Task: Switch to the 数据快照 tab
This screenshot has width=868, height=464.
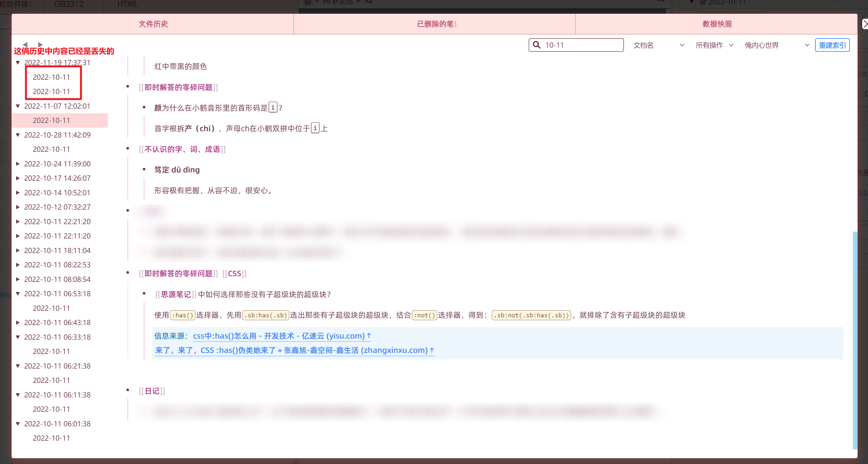Action: [x=717, y=24]
